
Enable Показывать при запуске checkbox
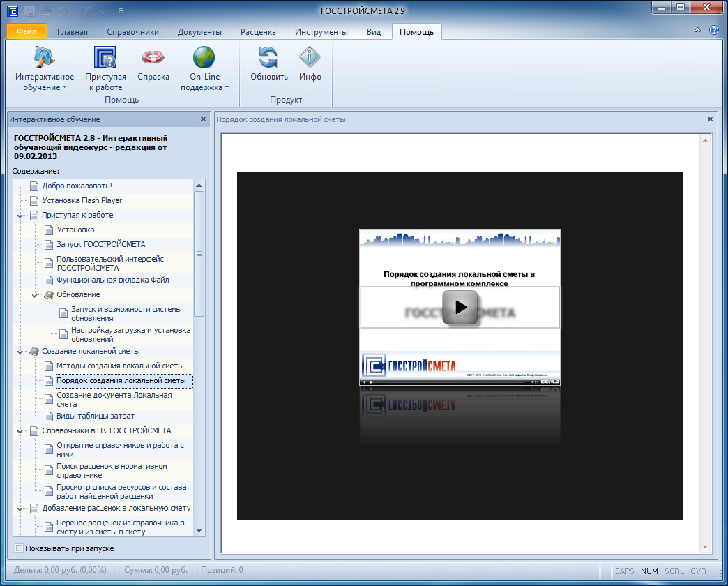coord(20,548)
